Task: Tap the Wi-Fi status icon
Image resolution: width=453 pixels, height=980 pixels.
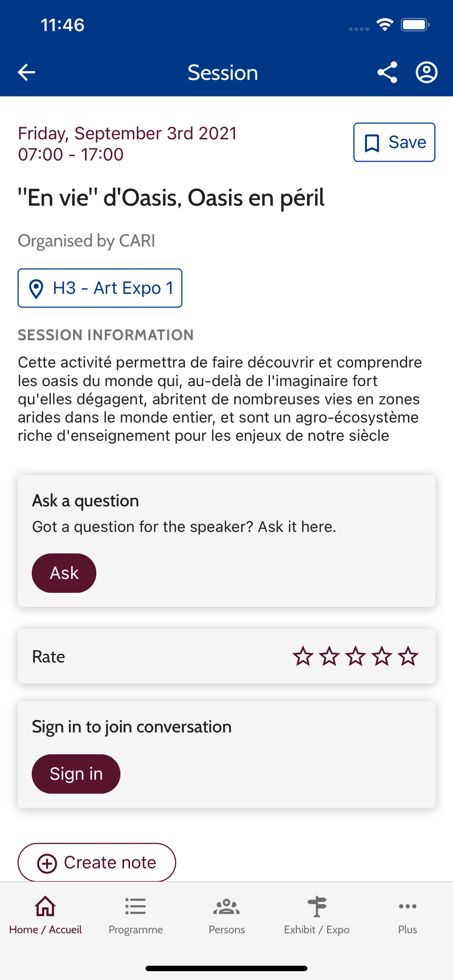Action: [x=385, y=24]
